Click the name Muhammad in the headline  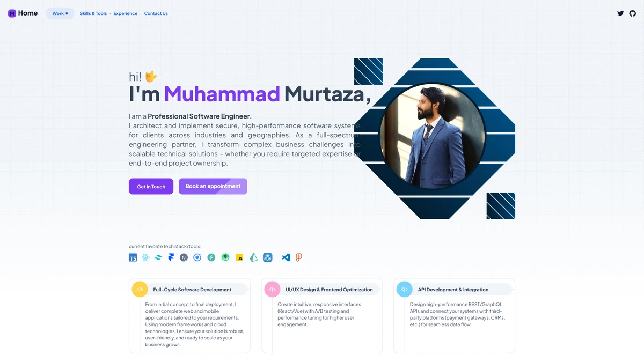222,94
